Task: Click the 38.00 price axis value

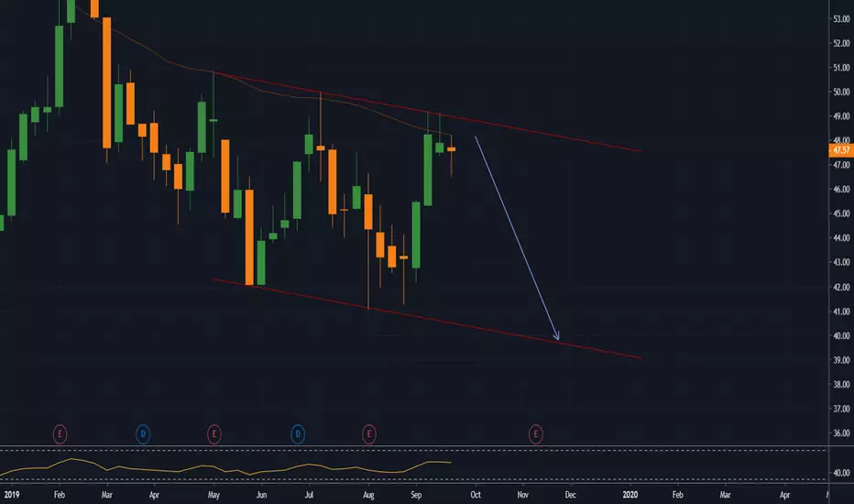Action: (x=841, y=384)
